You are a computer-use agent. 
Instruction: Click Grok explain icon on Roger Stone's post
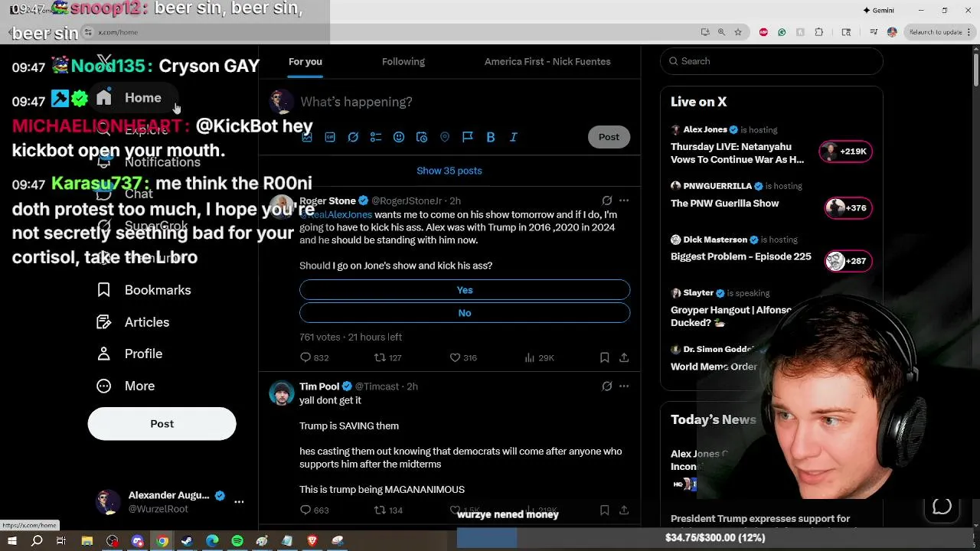607,201
